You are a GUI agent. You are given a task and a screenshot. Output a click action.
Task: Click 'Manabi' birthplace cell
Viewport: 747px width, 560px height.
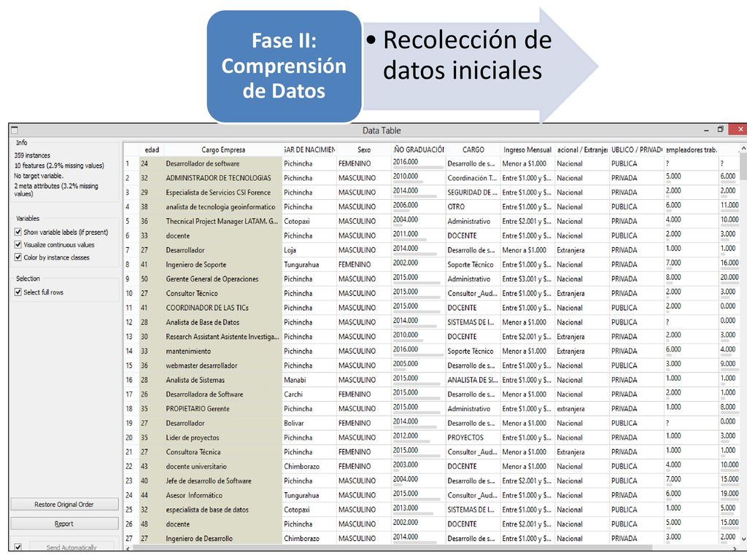(x=309, y=380)
